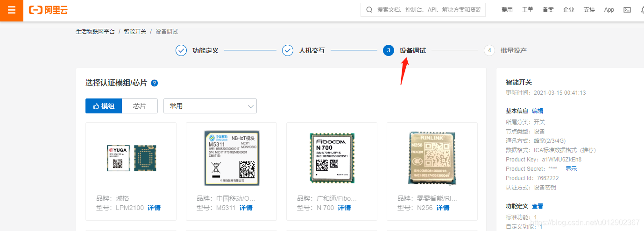The height and width of the screenshot is (231, 644).
Task: Open the orange hamburger menu
Action: tap(12, 10)
